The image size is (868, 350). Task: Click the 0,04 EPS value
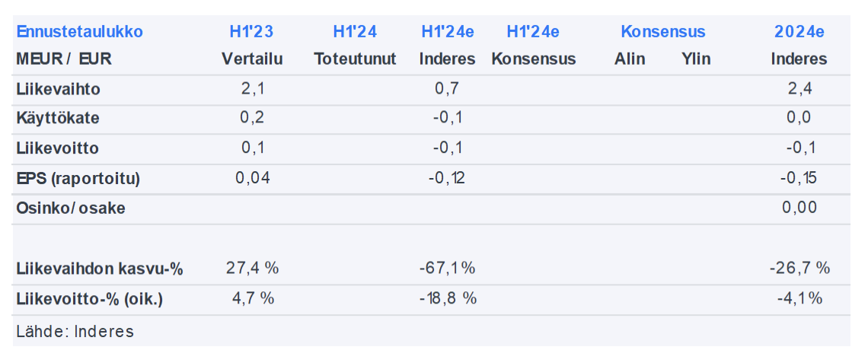click(x=252, y=179)
